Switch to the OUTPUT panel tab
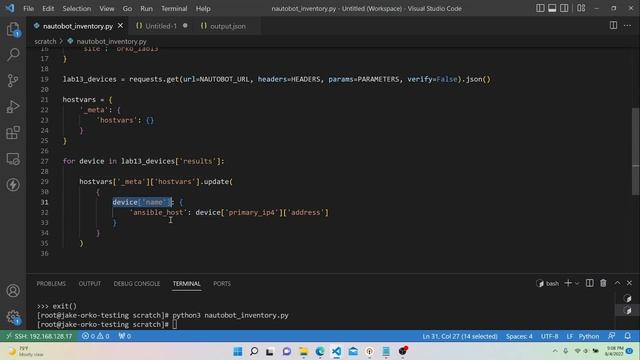 (x=90, y=283)
